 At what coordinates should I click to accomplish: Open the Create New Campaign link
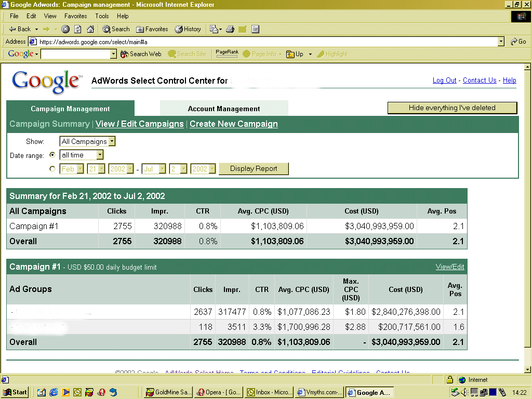coord(233,124)
